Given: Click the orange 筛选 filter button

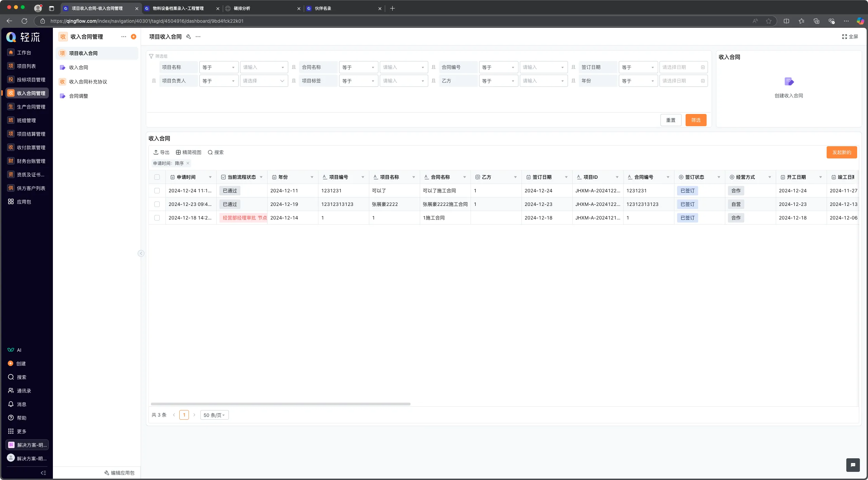Looking at the screenshot, I should pos(696,120).
